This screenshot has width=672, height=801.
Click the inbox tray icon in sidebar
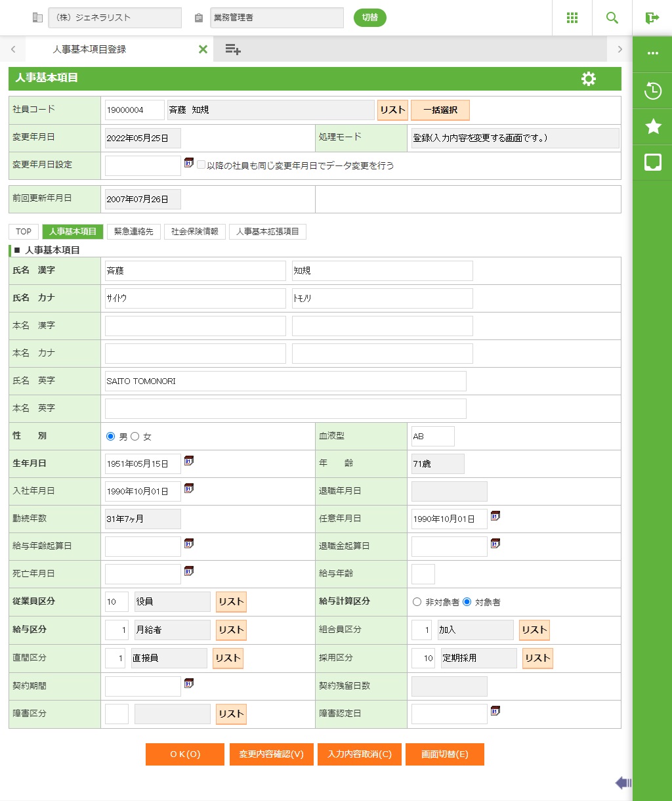point(652,163)
